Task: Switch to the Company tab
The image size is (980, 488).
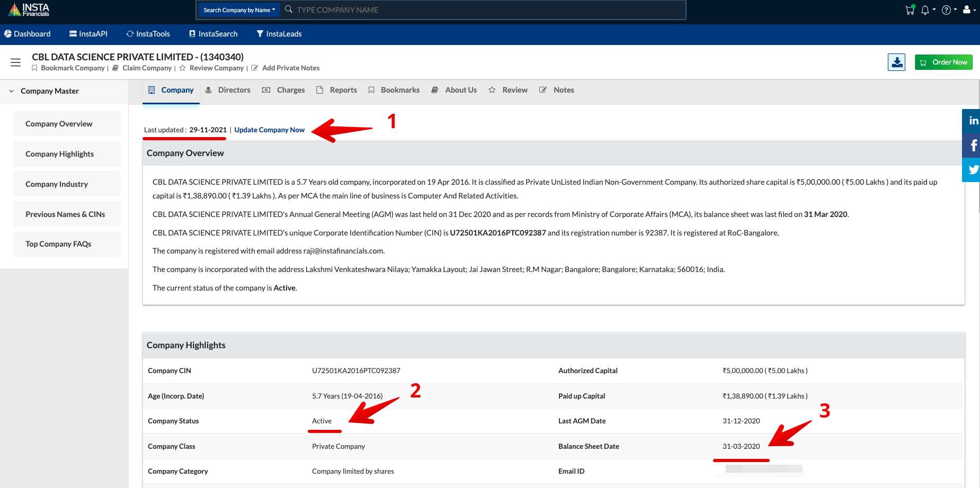Action: [171, 90]
